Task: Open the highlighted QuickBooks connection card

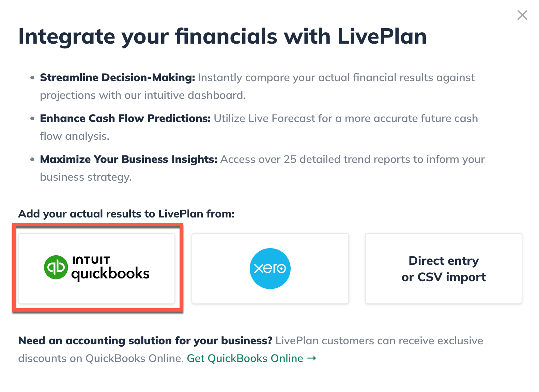Action: click(97, 268)
